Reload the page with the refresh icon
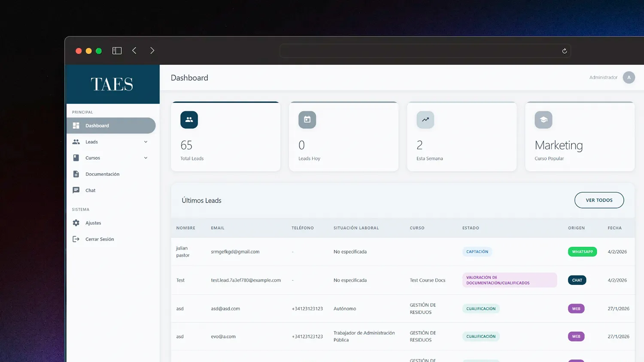Image resolution: width=644 pixels, height=362 pixels. pyautogui.click(x=564, y=51)
